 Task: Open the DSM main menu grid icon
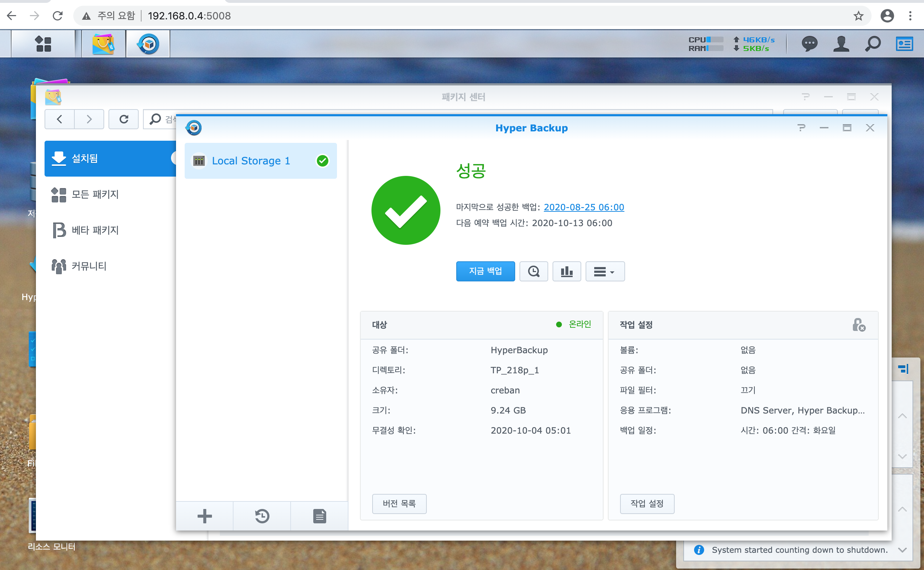click(x=43, y=44)
